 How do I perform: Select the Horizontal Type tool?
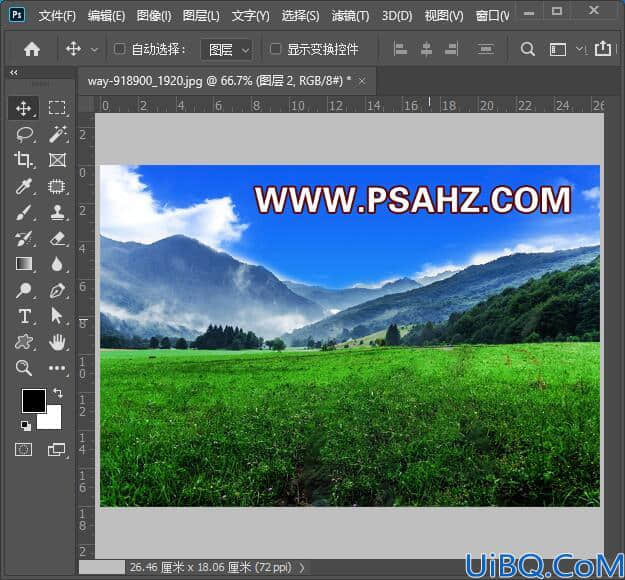[x=24, y=316]
